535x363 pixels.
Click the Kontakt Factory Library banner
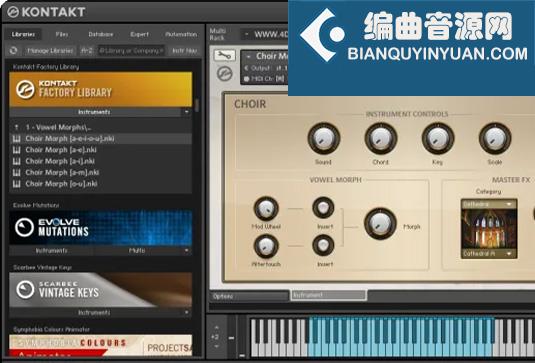tap(101, 89)
